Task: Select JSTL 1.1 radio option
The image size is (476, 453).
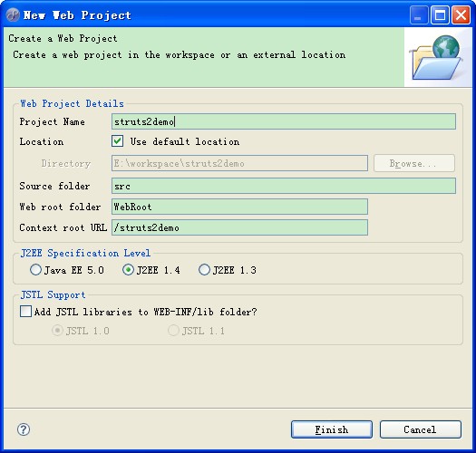Action: click(173, 331)
